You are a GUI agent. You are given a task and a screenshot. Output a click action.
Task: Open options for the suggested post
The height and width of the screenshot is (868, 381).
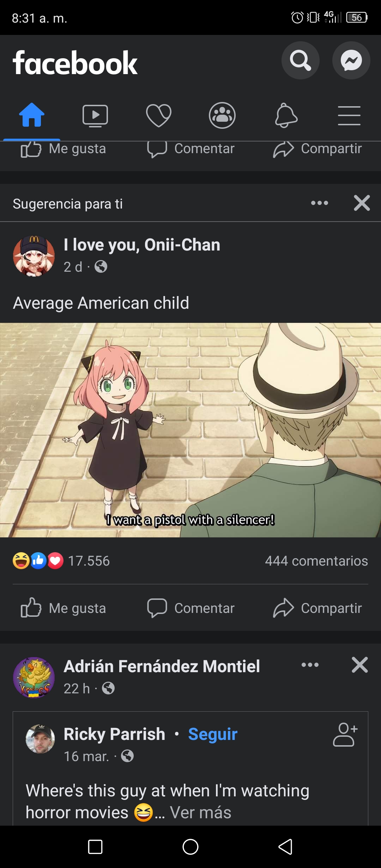[x=320, y=203]
